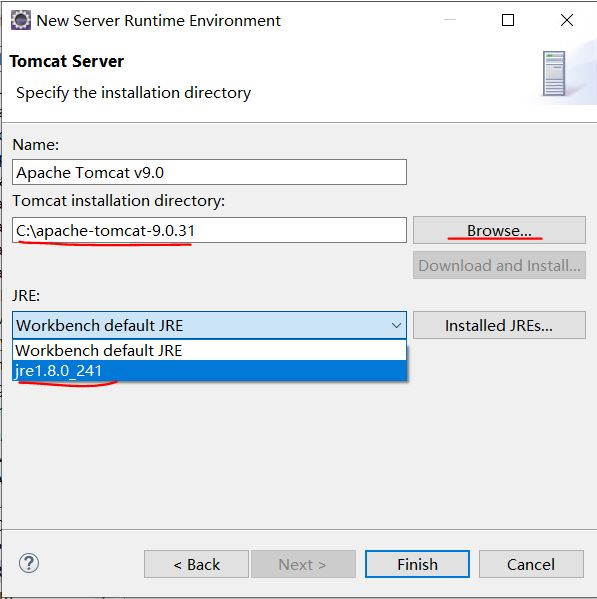This screenshot has width=597, height=599.
Task: Select jre1.8.0_241 from the JRE list
Action: point(209,371)
